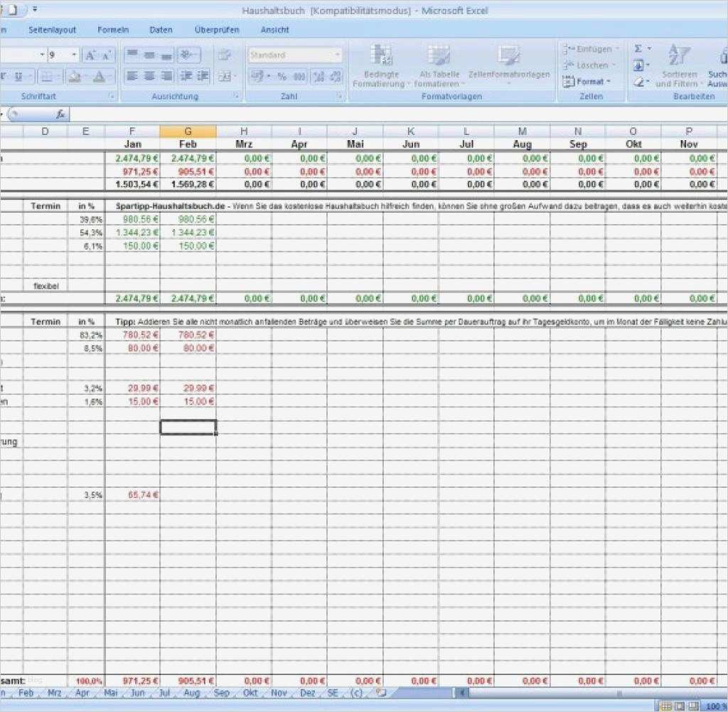Click the AutoSum sigma icon
This screenshot has width=728, height=712.
638,48
